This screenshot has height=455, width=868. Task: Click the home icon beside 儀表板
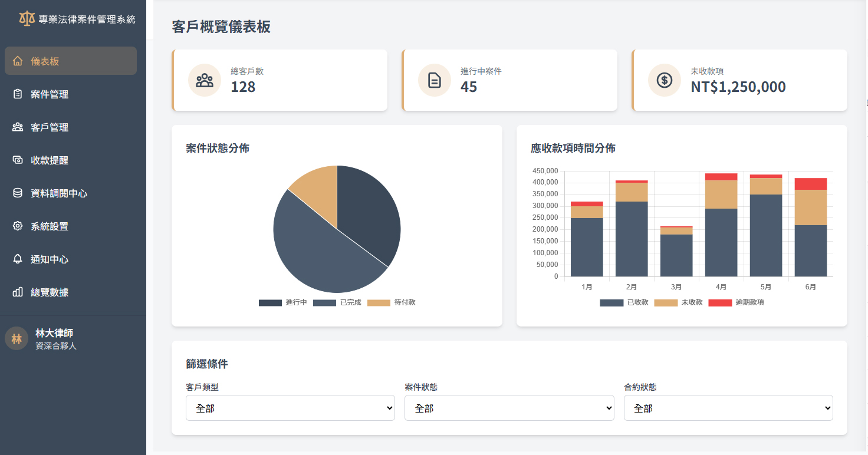[18, 61]
